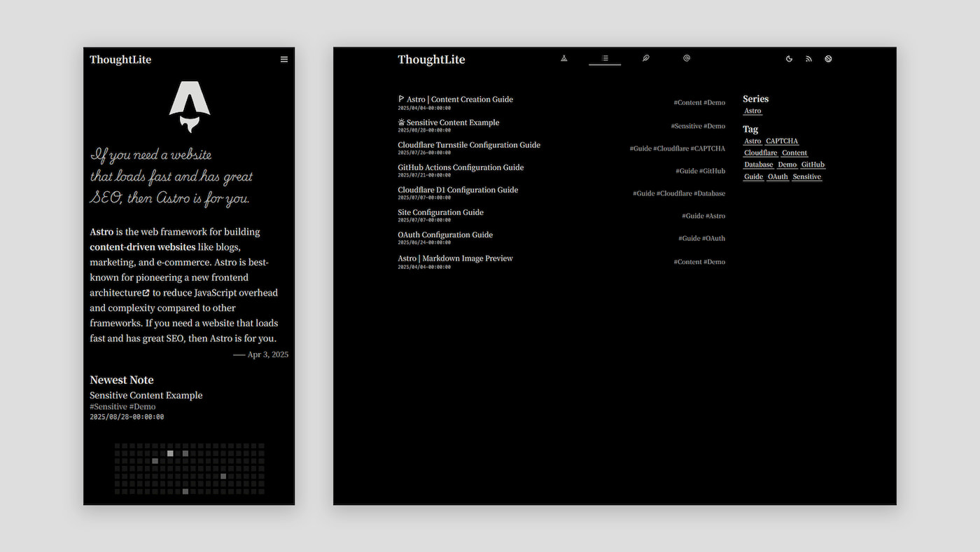This screenshot has height=552, width=980.
Task: Toggle dark mode with the moon icon
Action: click(x=789, y=60)
